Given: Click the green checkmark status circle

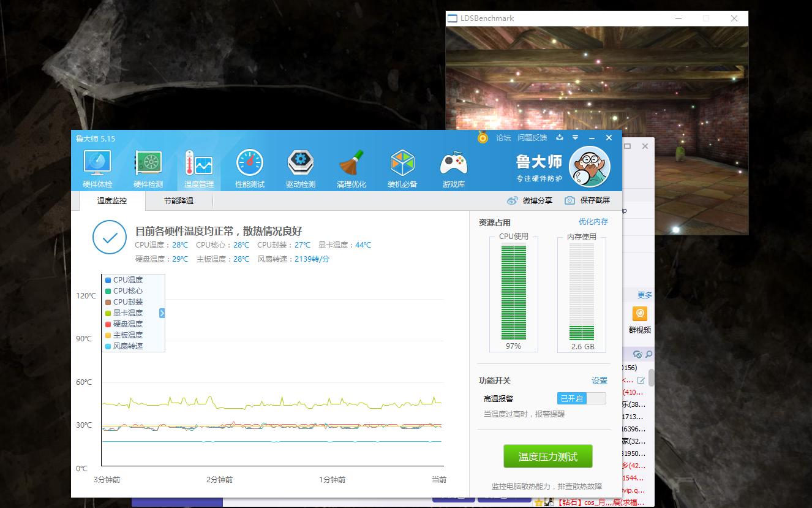Looking at the screenshot, I should coord(110,238).
